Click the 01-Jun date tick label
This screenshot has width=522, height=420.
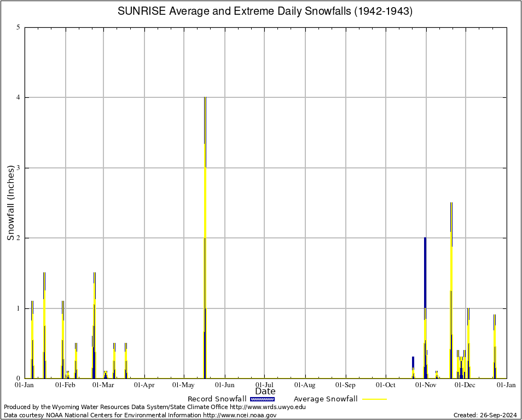tap(224, 385)
